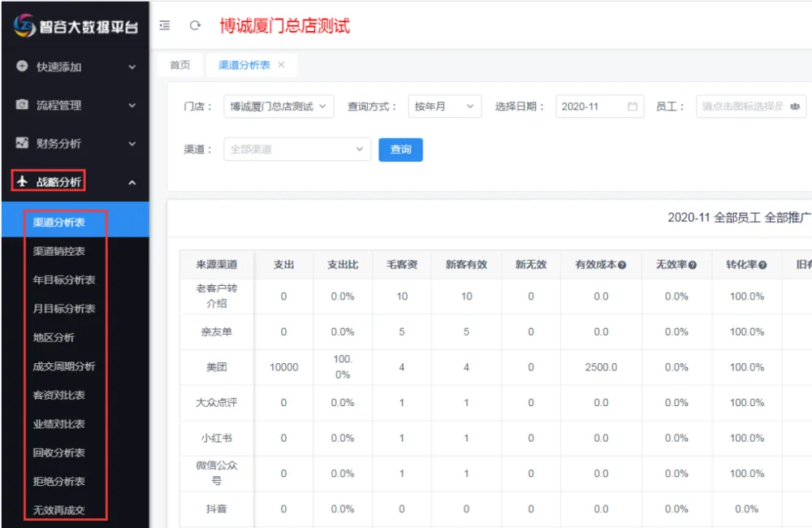Screen dimensions: 812x528
Task: Open the 查询方式 dropdown
Action: [x=445, y=106]
